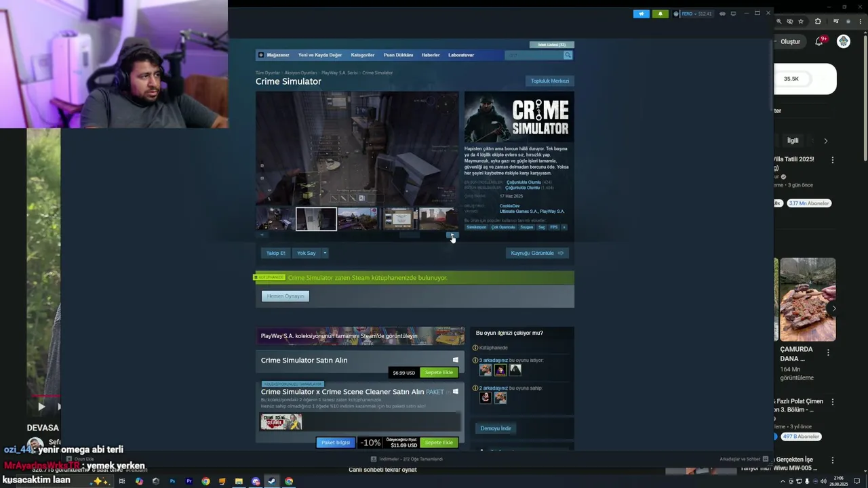Screen dimensions: 868x488
Task: Open Topluluk Merkezi community hub
Action: point(550,81)
